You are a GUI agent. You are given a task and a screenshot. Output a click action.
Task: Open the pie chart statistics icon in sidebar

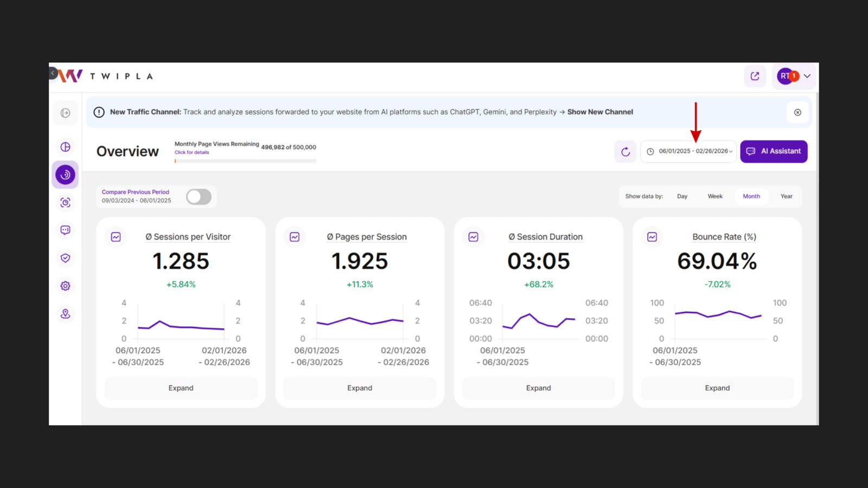(x=65, y=146)
